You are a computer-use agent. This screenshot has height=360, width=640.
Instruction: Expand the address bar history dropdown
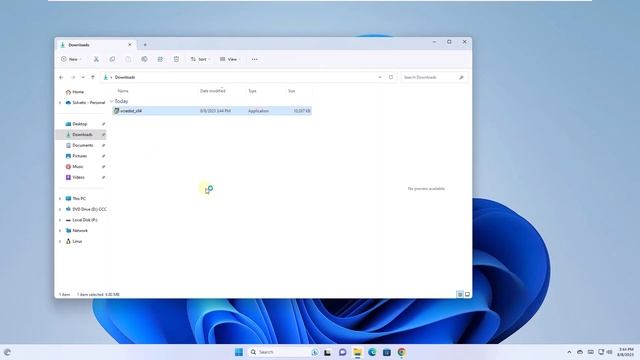coord(380,77)
